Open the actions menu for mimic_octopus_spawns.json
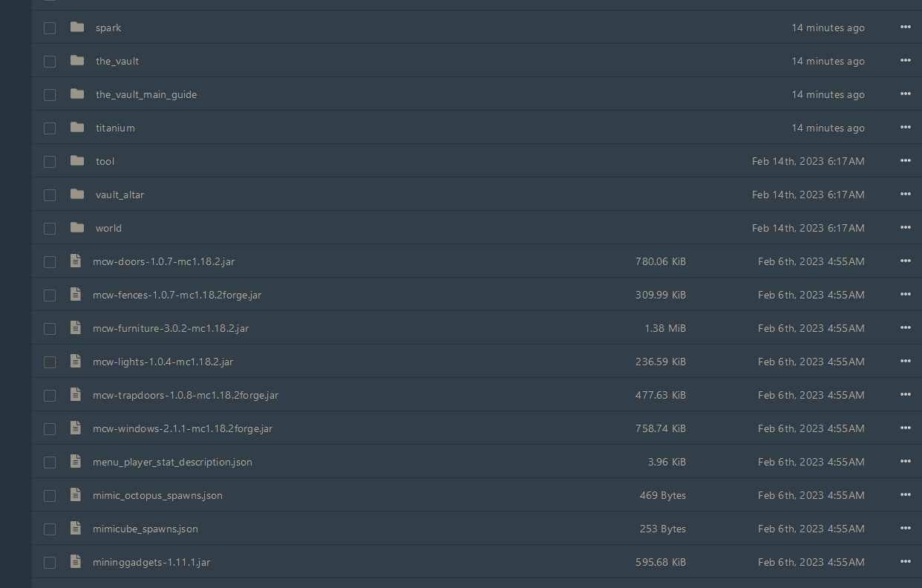Screen dimensions: 922x588 [905, 494]
